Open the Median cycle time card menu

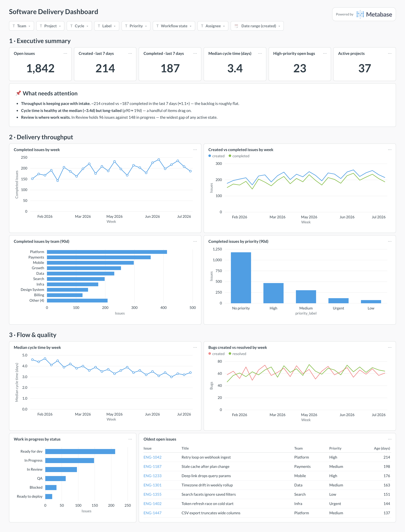260,54
